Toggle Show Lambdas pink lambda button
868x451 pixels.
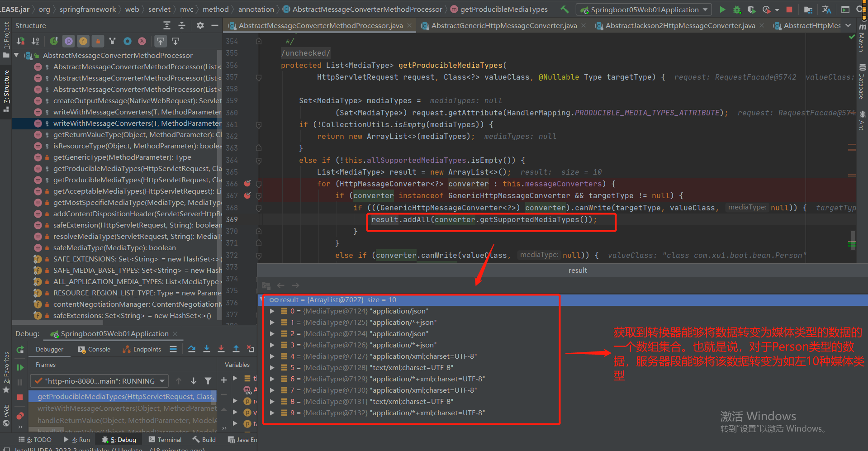click(142, 41)
